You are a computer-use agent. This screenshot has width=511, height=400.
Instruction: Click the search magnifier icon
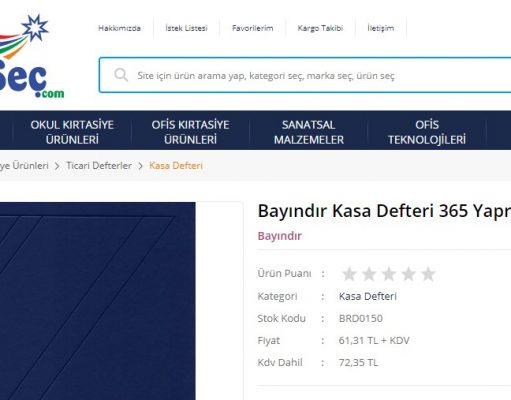(x=121, y=75)
